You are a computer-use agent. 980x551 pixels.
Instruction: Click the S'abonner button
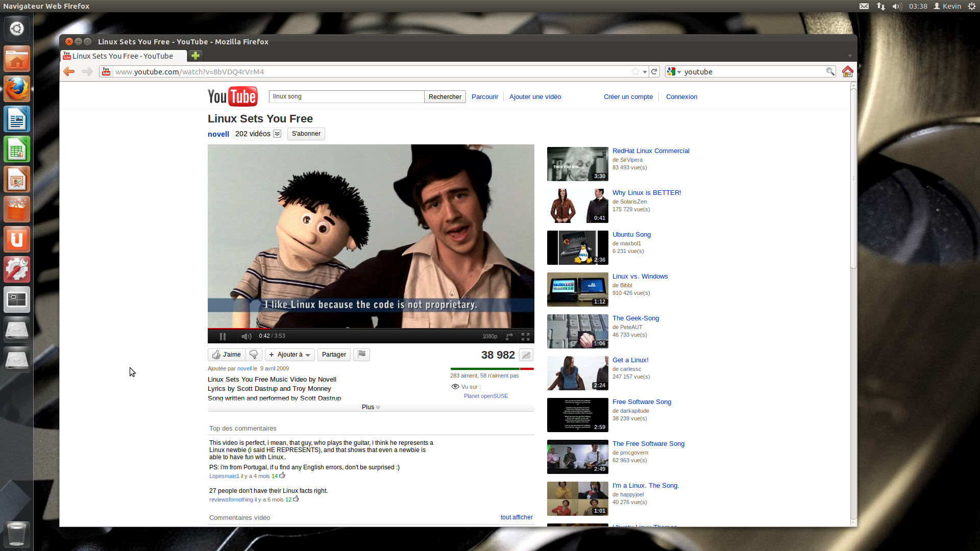point(306,134)
